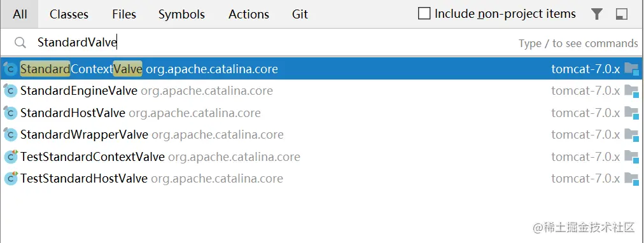Image resolution: width=644 pixels, height=243 pixels.
Task: Switch to the All tab
Action: 20,15
